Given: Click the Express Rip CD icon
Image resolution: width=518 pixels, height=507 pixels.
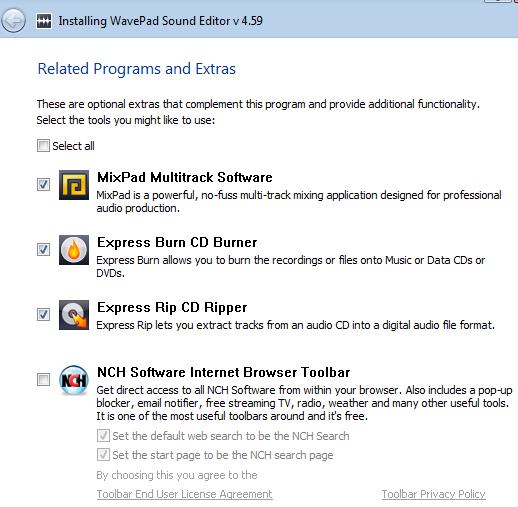Looking at the screenshot, I should (74, 315).
